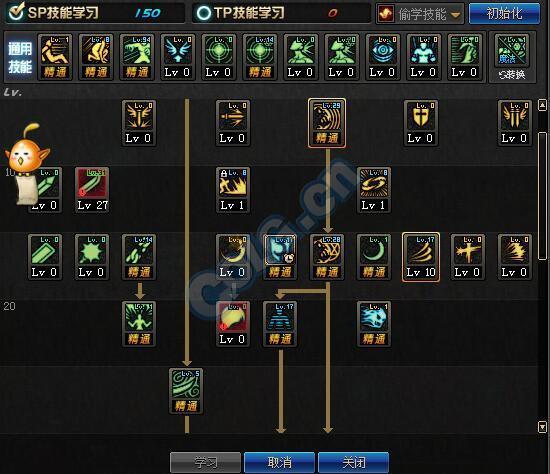The height and width of the screenshot is (474, 550).
Task: Click the 初始化 reset button
Action: point(504,14)
